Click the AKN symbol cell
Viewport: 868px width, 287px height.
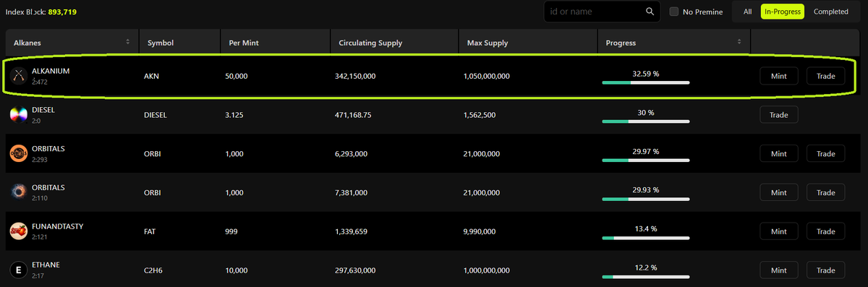click(x=151, y=76)
